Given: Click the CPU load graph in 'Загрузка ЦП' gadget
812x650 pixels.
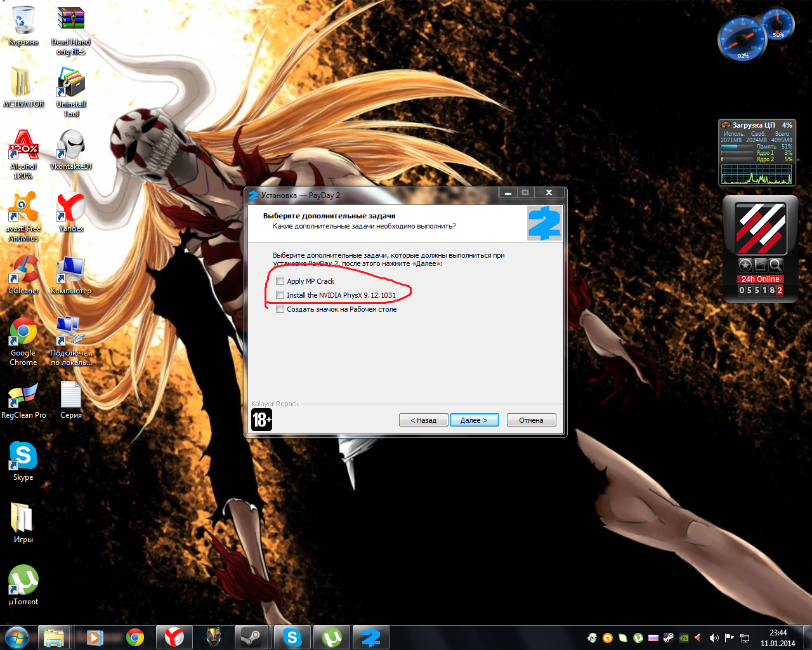Looking at the screenshot, I should [x=756, y=174].
